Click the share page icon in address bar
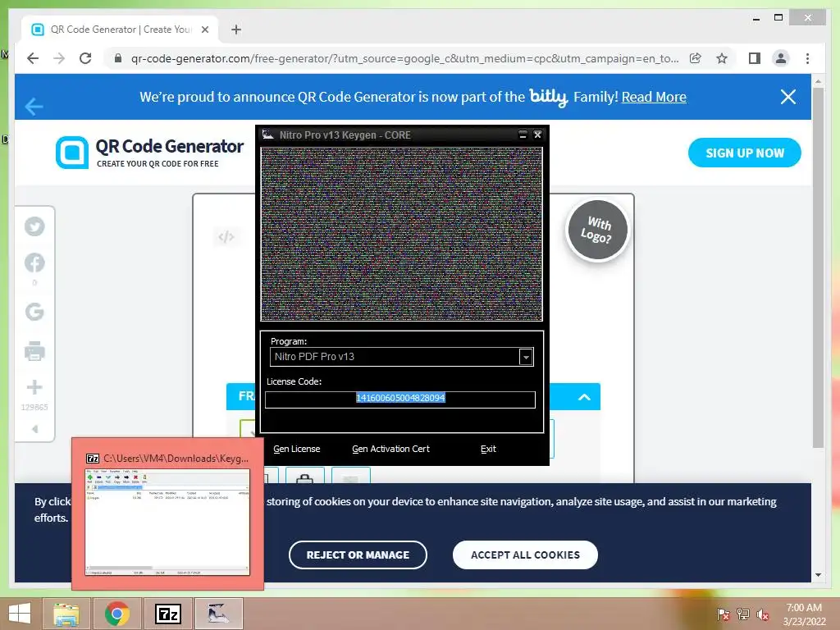The width and height of the screenshot is (840, 630). (x=696, y=58)
